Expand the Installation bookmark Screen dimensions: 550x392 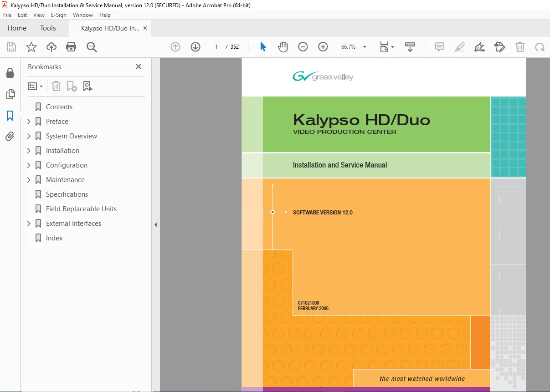pyautogui.click(x=29, y=151)
